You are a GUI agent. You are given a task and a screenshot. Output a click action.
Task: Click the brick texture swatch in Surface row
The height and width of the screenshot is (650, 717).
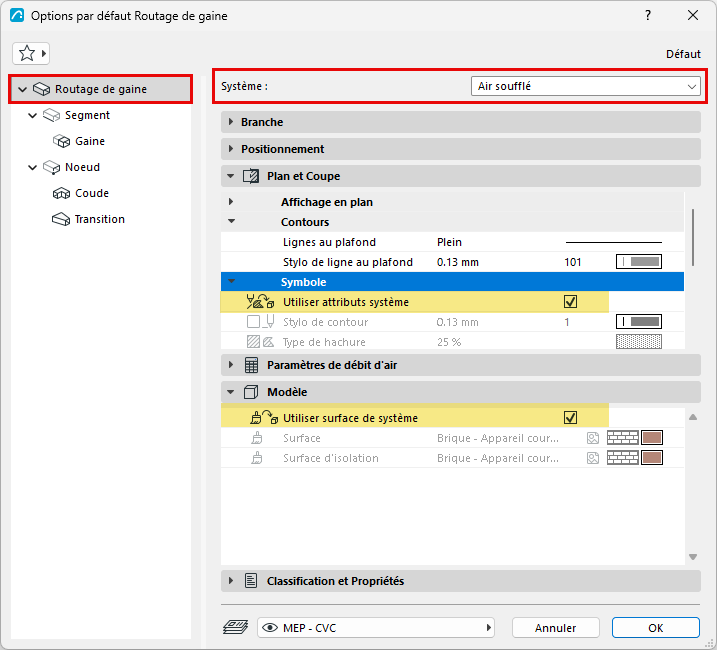[622, 438]
